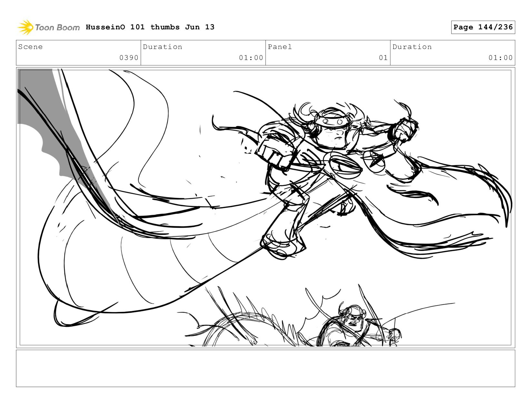532x411 pixels.
Task: Click the empty notes box below the panel
Action: (x=265, y=368)
